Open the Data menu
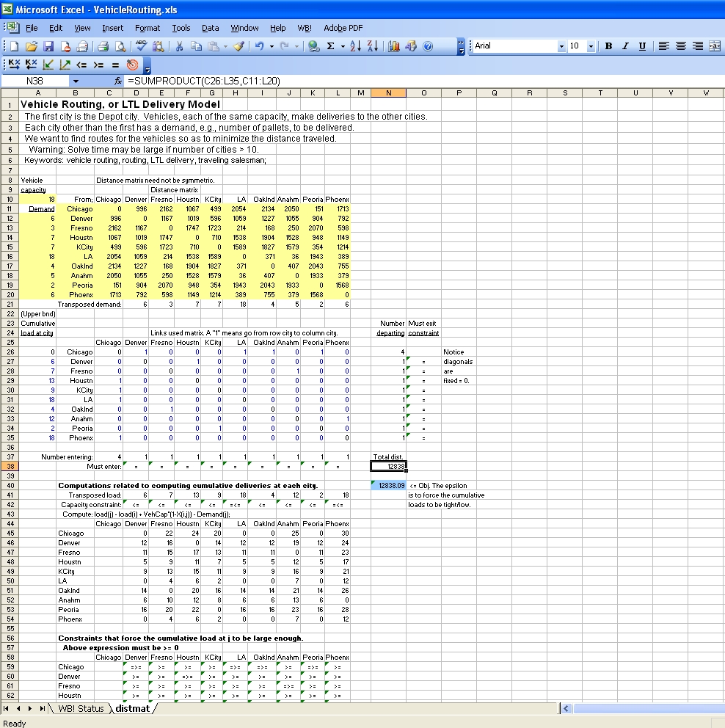The height and width of the screenshot is (728, 725). pos(211,28)
